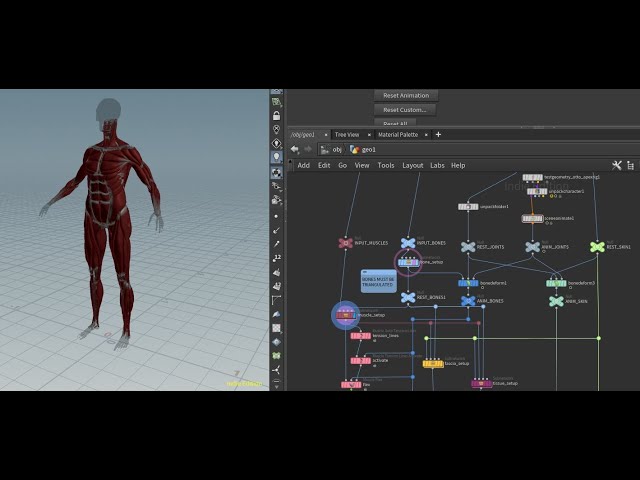Click the Reset Custom... button

pos(404,110)
